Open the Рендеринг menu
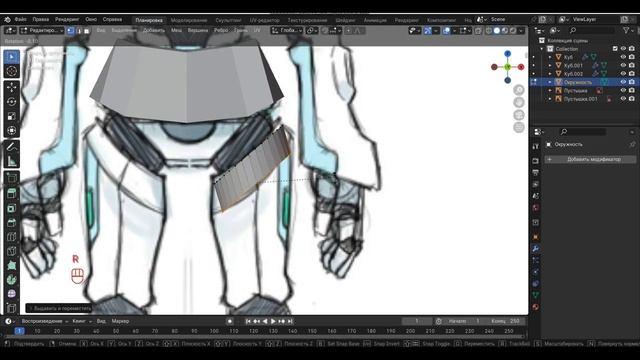This screenshot has height=360, width=640. 67,19
